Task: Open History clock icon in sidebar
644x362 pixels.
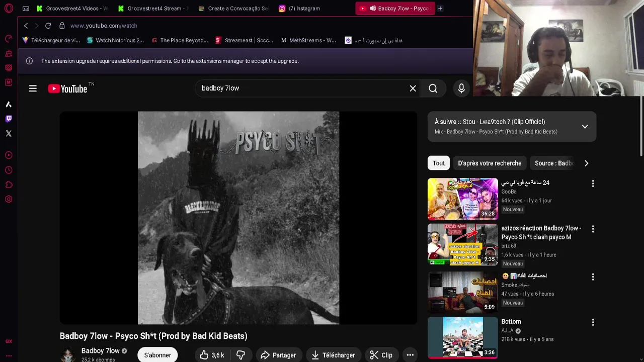Action: 9,170
